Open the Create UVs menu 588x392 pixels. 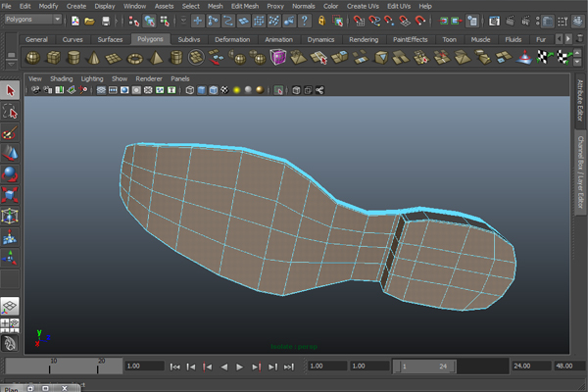coord(363,6)
